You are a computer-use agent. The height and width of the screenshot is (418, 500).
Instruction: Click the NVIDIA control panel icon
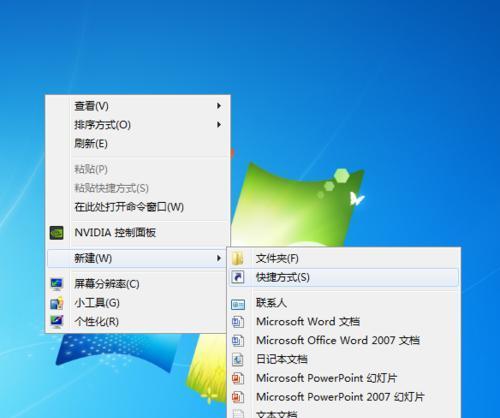point(57,233)
